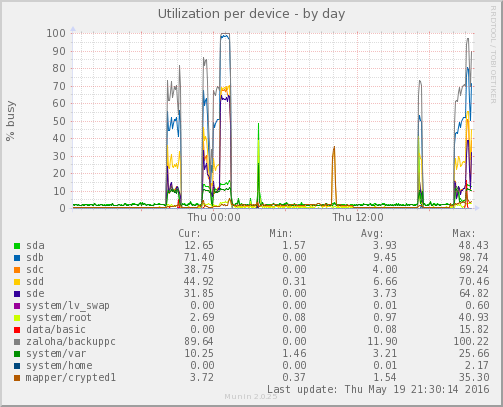Click the sda max value 48.43
The width and height of the screenshot is (503, 407).
point(474,246)
